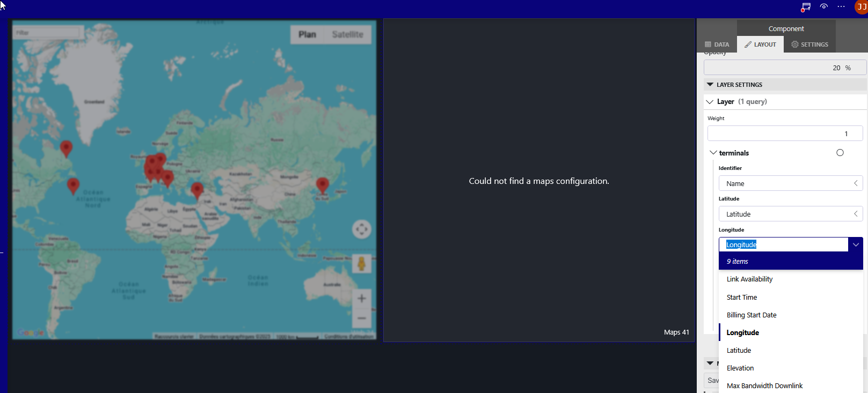868x393 pixels.
Task: Select the terminals radio button
Action: tap(840, 153)
